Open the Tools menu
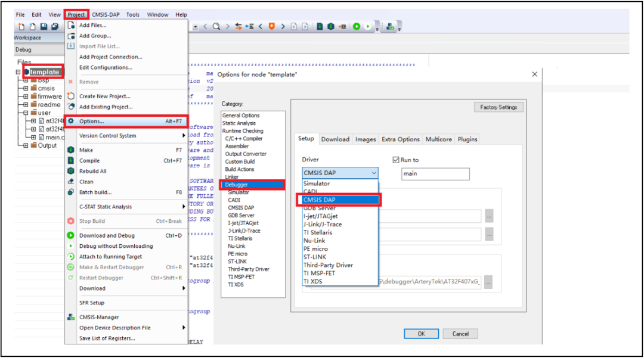Image resolution: width=644 pixels, height=358 pixels. click(x=132, y=14)
